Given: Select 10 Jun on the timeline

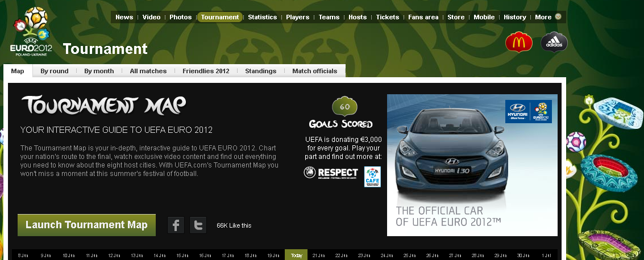Looking at the screenshot, I should (x=69, y=255).
